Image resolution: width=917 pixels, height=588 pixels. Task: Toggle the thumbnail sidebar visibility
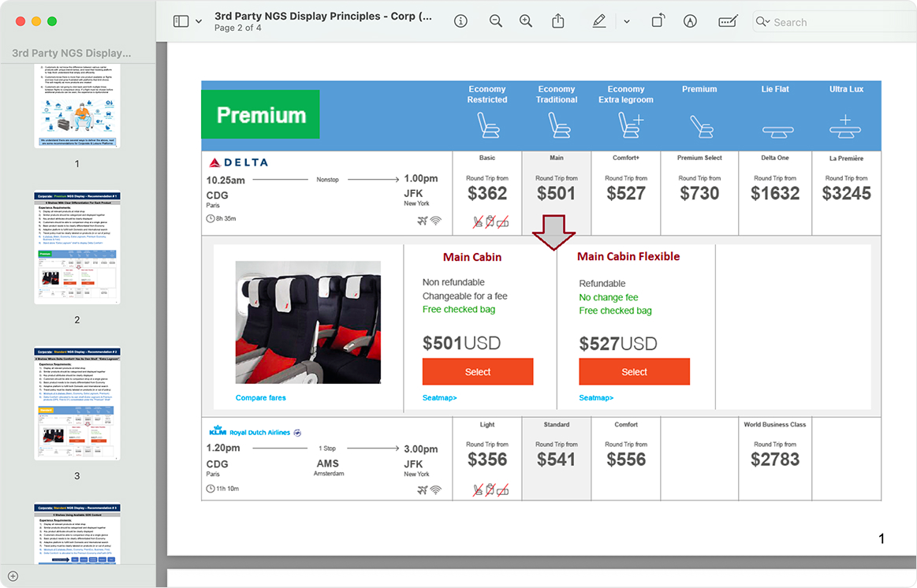(x=180, y=21)
